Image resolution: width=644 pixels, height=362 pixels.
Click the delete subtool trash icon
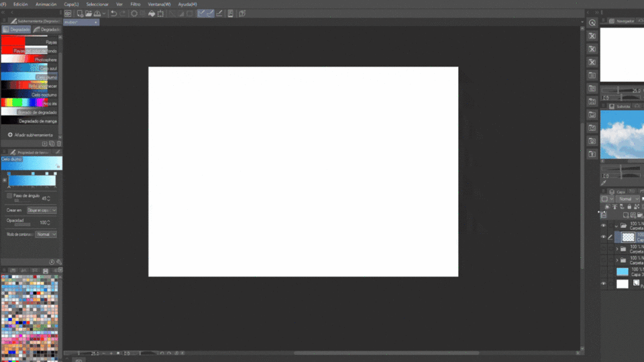point(59,143)
